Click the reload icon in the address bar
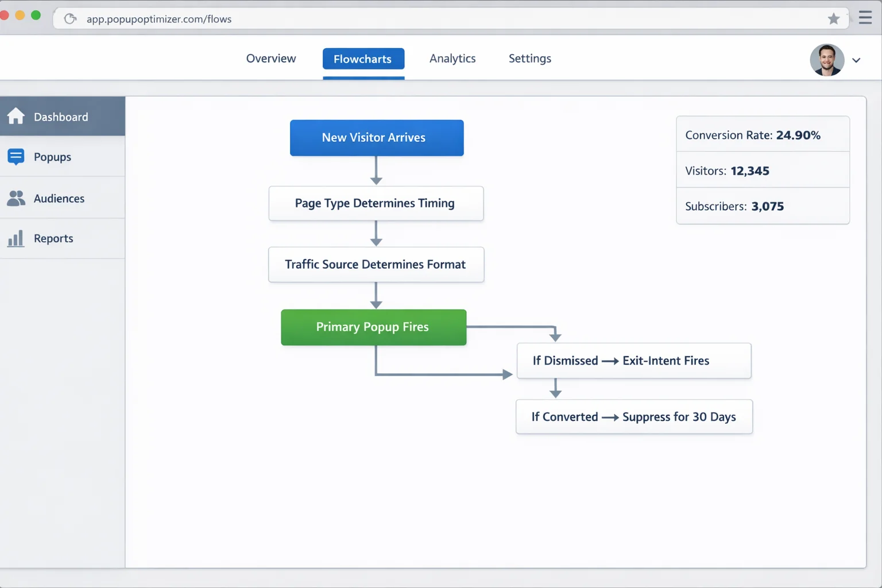 [70, 18]
